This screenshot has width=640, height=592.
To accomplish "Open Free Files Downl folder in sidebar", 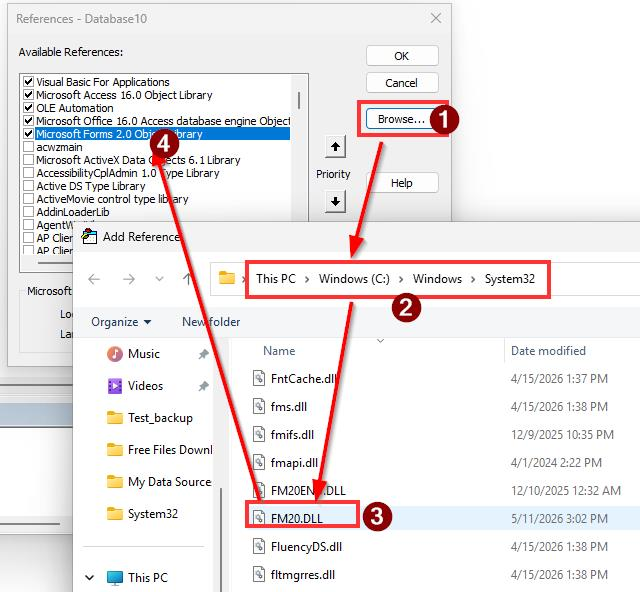I will (x=159, y=450).
